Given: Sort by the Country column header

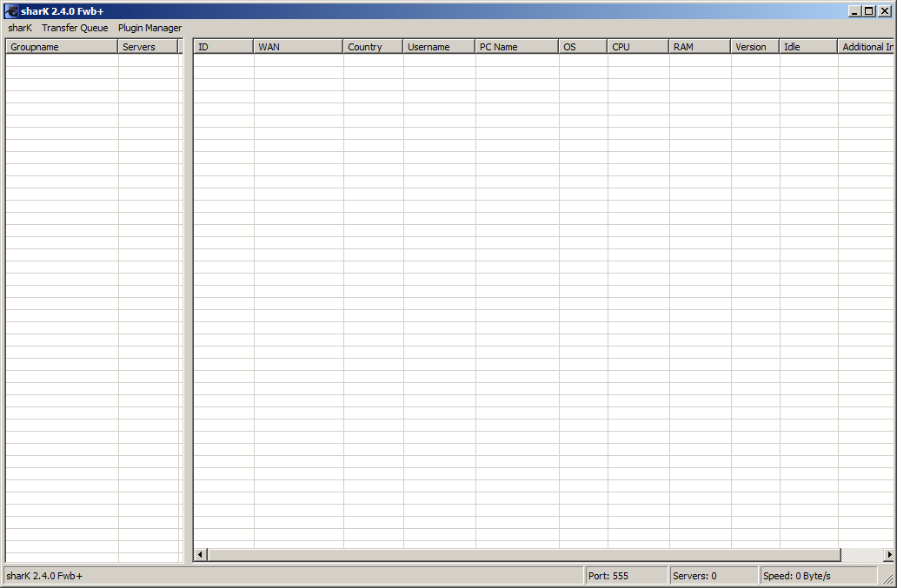Looking at the screenshot, I should click(x=373, y=47).
